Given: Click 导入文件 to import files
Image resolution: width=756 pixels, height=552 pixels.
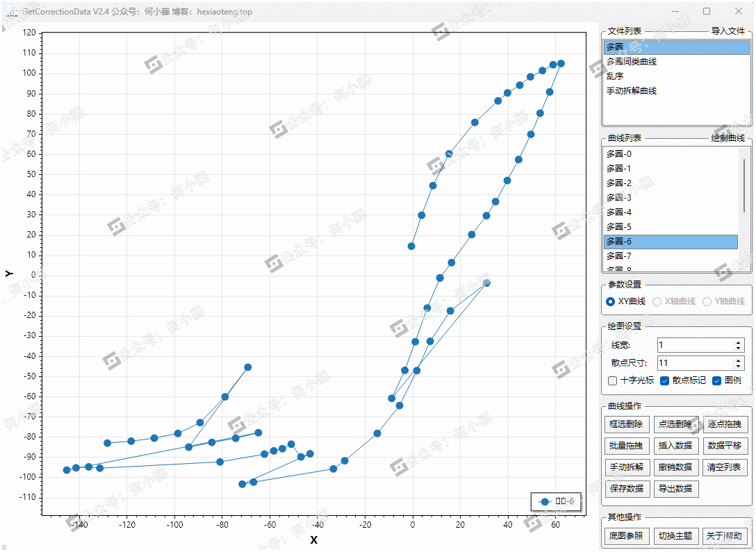Looking at the screenshot, I should click(x=728, y=31).
